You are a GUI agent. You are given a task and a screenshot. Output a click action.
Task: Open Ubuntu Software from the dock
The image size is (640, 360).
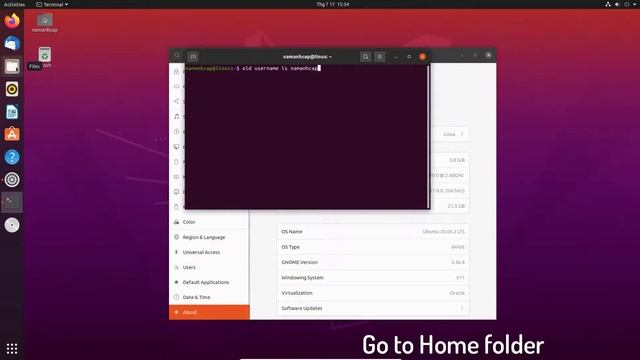pyautogui.click(x=12, y=134)
